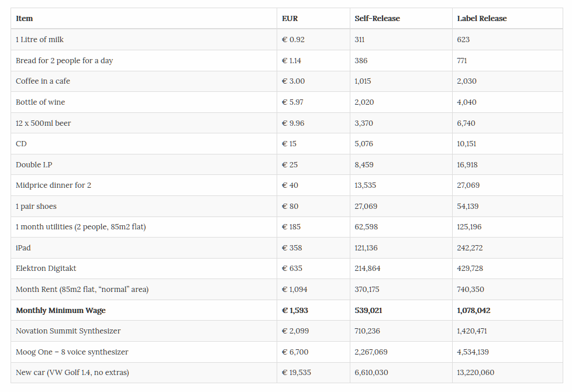Click the '214,864' value
This screenshot has height=392, width=572.
click(x=367, y=269)
